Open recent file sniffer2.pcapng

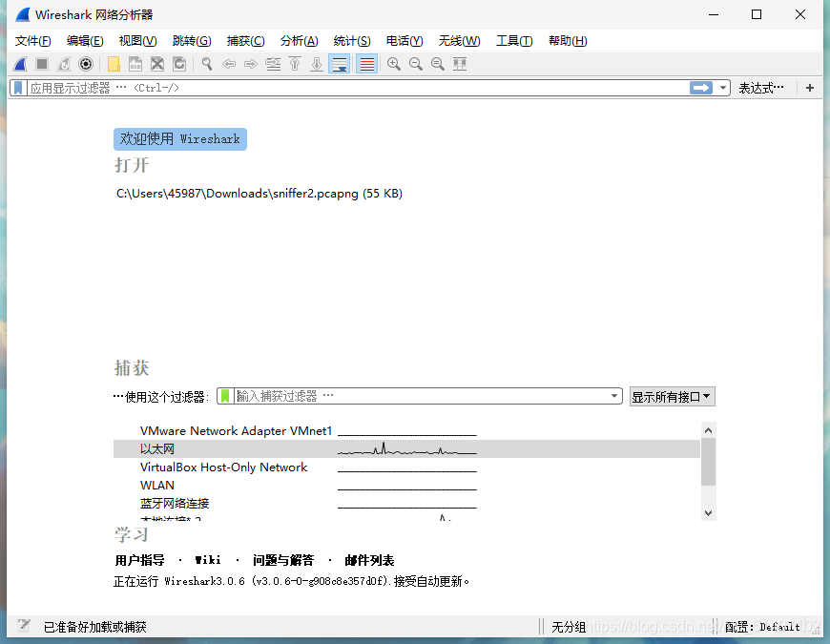point(259,193)
